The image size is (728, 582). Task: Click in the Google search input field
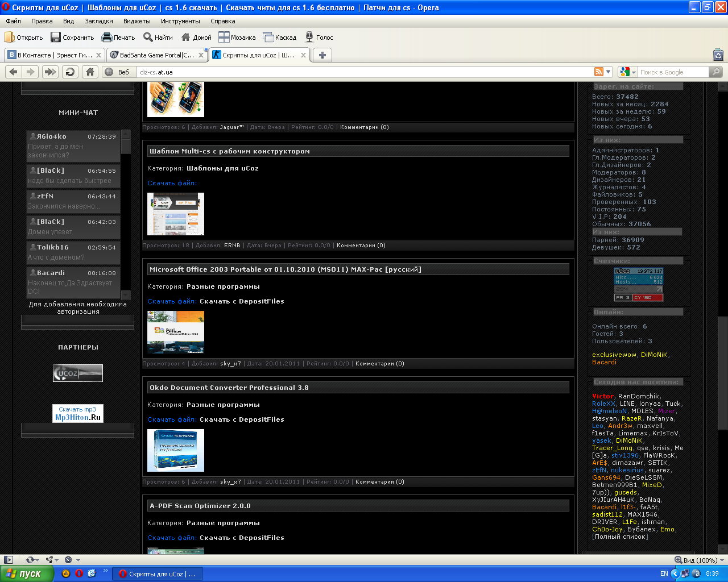[x=673, y=72]
